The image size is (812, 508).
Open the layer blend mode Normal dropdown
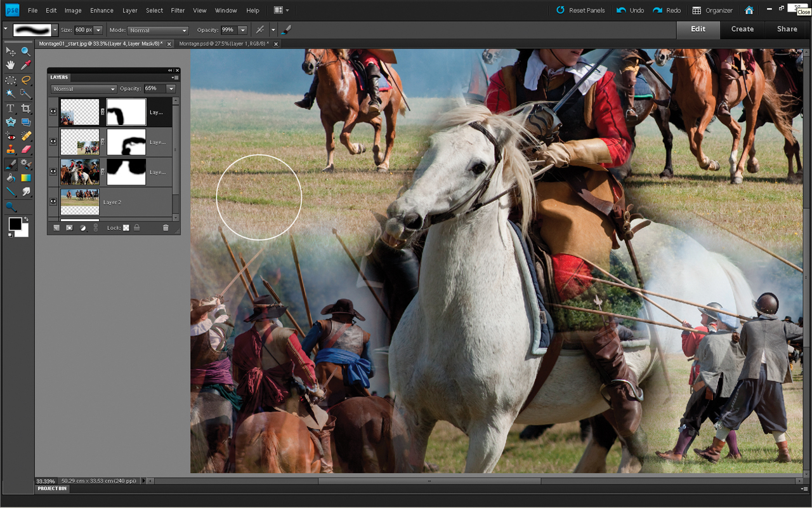coord(84,89)
